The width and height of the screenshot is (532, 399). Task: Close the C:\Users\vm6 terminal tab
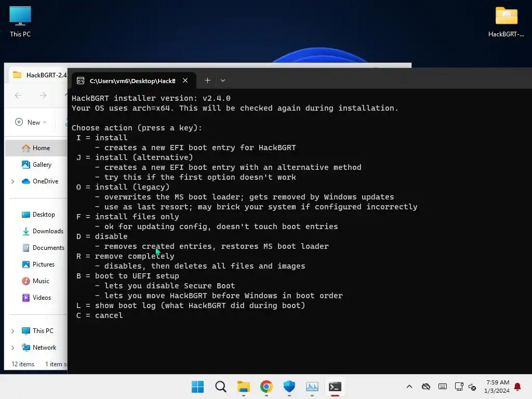[x=185, y=81]
